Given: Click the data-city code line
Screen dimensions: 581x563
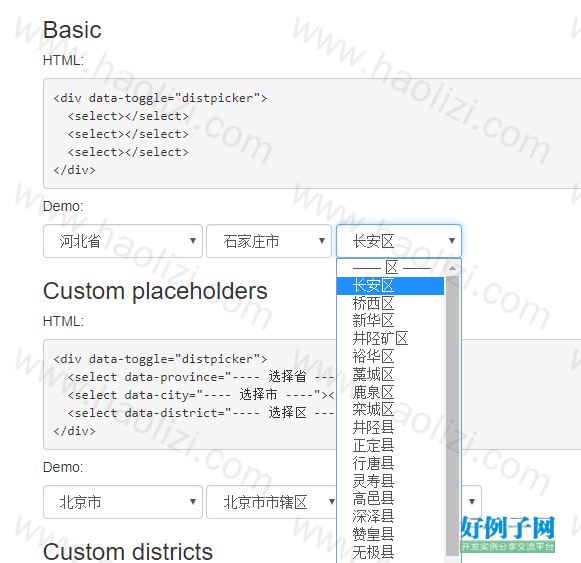Looking at the screenshot, I should tap(201, 395).
